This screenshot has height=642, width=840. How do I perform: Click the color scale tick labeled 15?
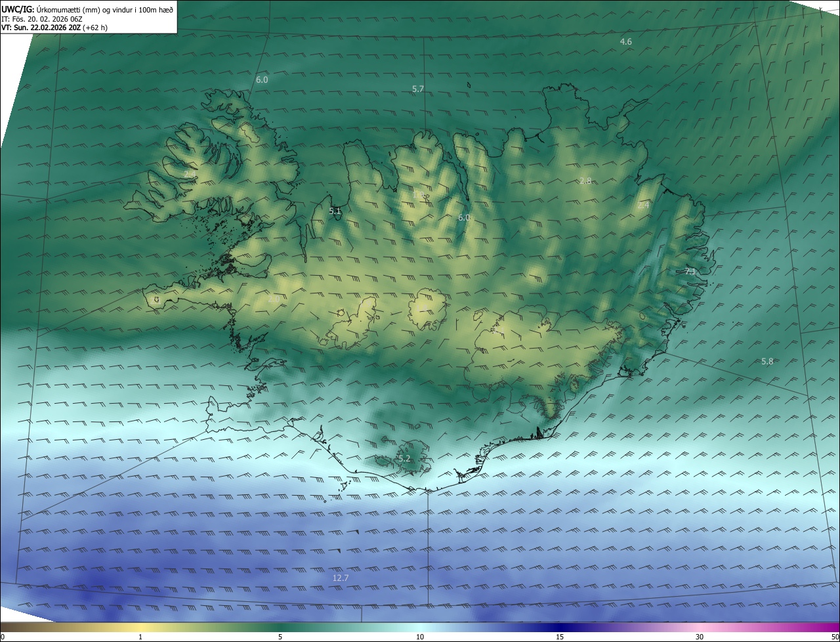tap(560, 637)
